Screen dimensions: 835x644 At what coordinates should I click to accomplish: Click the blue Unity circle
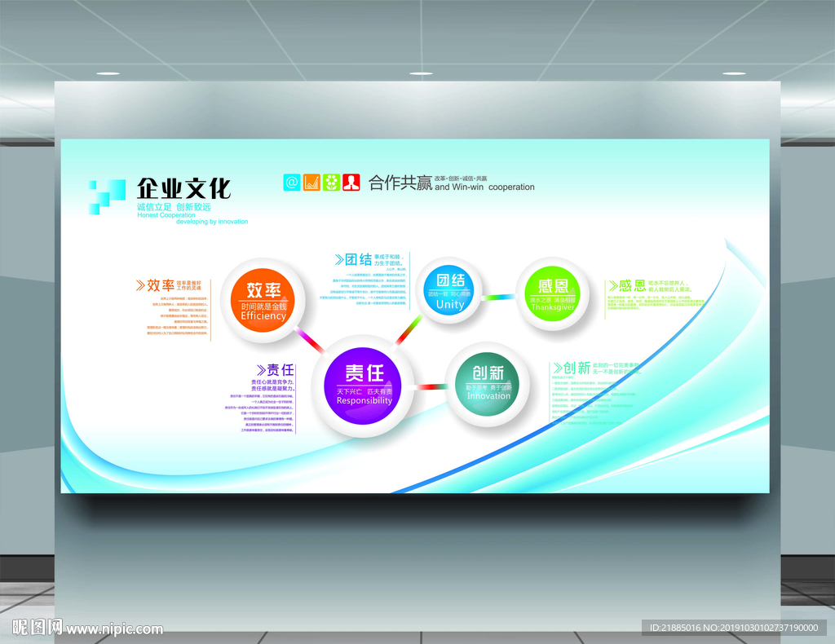coord(450,290)
